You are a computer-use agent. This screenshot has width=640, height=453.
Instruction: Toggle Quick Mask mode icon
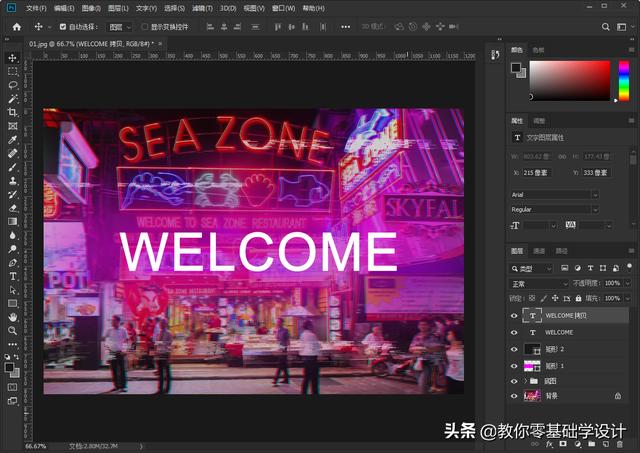click(13, 387)
